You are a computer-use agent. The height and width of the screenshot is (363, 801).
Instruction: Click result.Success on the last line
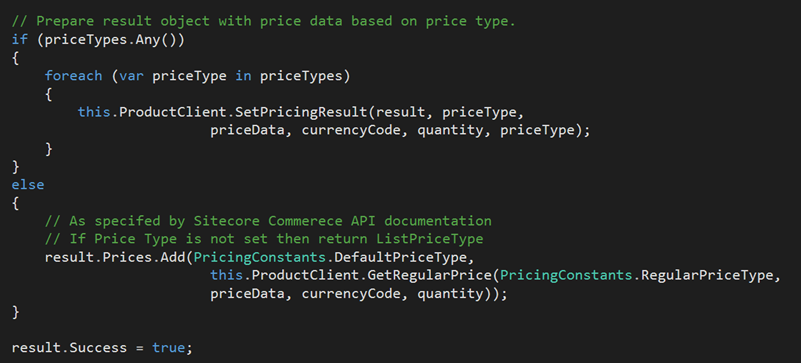coord(69,348)
